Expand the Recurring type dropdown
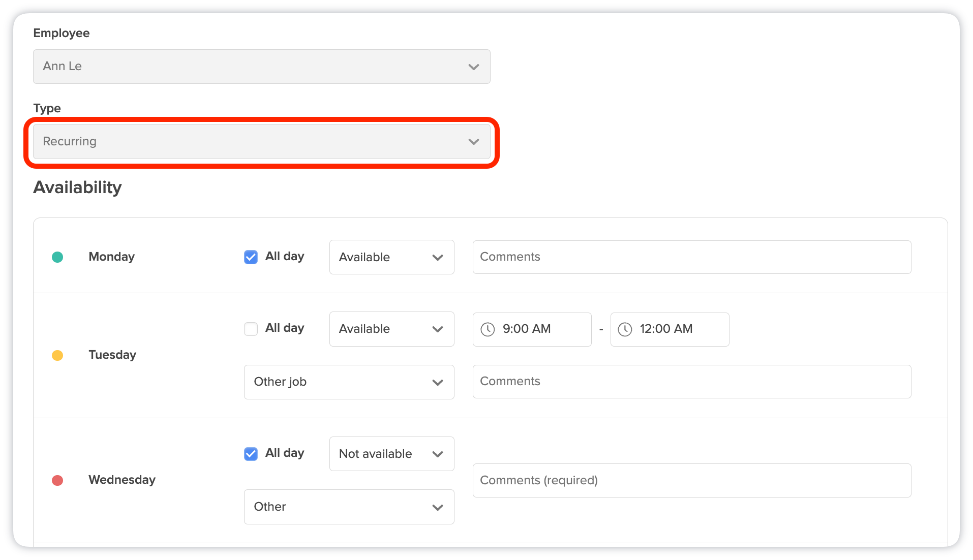 coord(261,141)
